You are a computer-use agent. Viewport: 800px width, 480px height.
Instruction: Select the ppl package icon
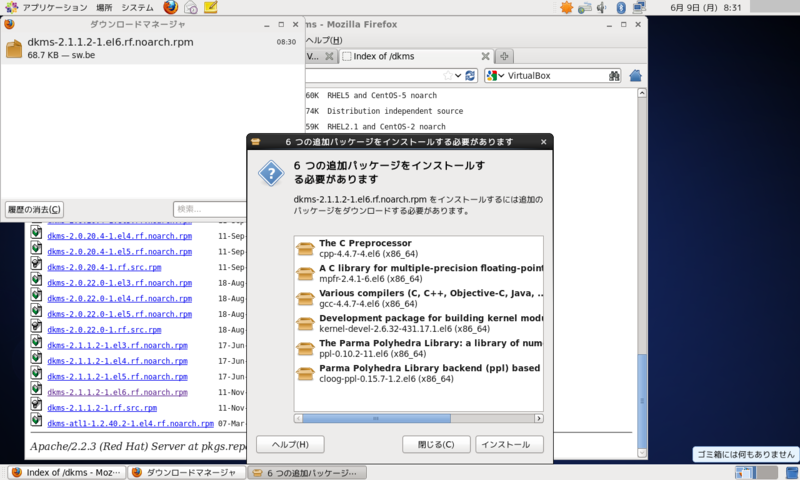pos(305,348)
